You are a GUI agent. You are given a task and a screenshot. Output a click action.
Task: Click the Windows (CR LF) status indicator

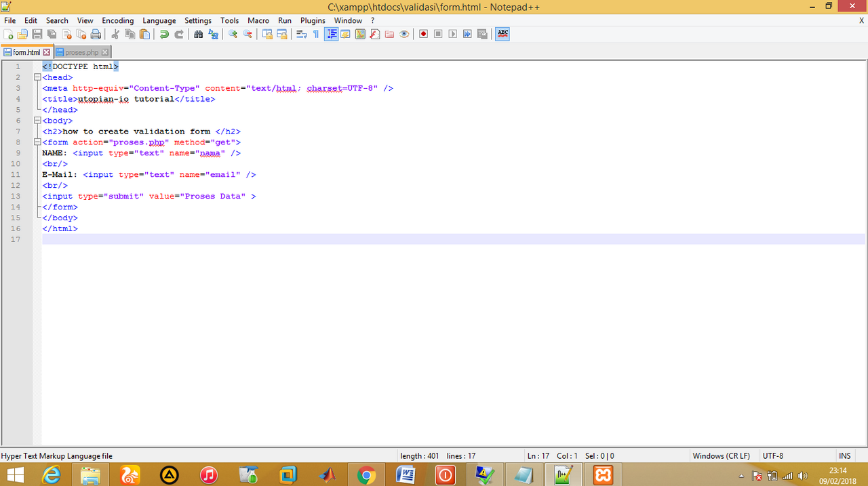(721, 455)
